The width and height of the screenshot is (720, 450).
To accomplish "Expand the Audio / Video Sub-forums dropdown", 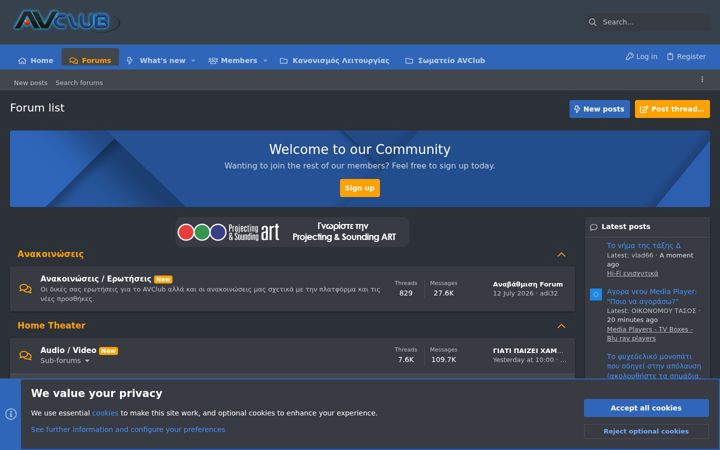I will [65, 360].
